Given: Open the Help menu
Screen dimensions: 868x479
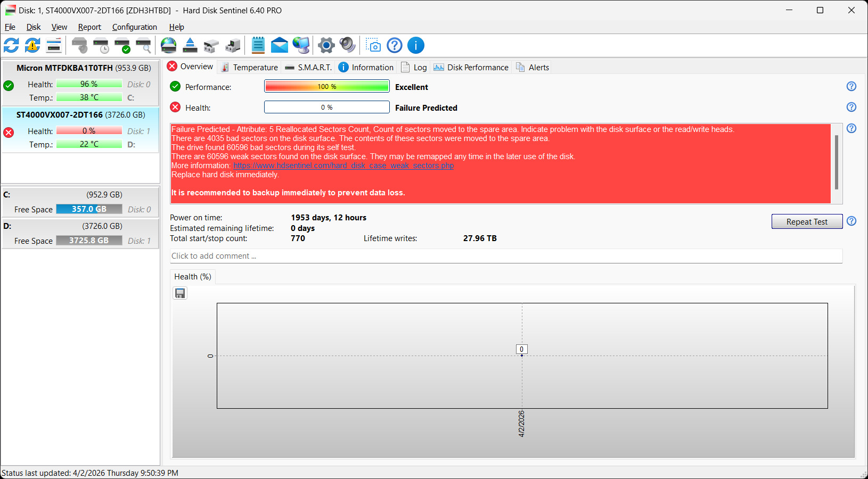Looking at the screenshot, I should coord(177,27).
